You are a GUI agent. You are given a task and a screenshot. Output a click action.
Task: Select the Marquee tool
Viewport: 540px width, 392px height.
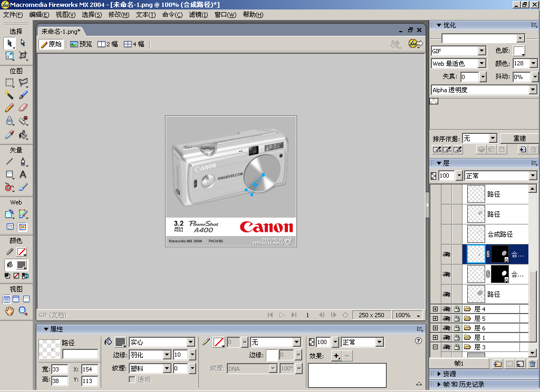point(9,83)
